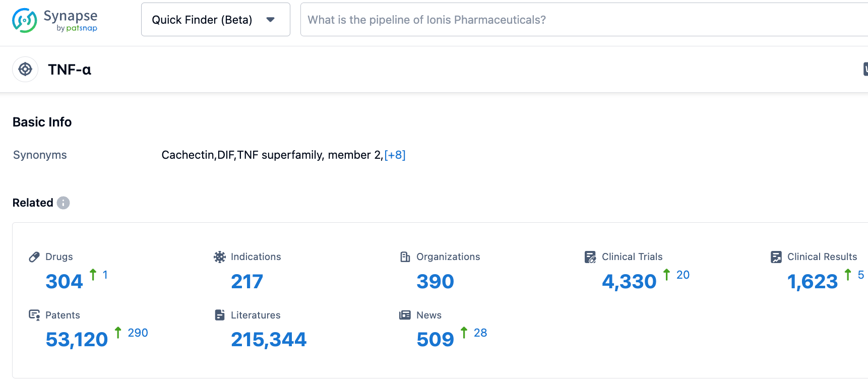Click the Patents certificate icon
The height and width of the screenshot is (383, 868).
click(34, 315)
